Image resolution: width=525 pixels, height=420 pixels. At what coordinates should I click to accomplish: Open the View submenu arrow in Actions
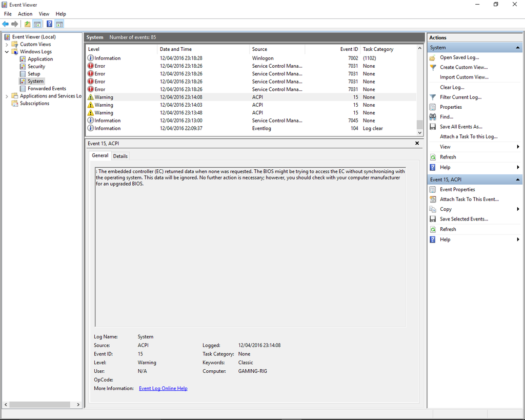518,147
